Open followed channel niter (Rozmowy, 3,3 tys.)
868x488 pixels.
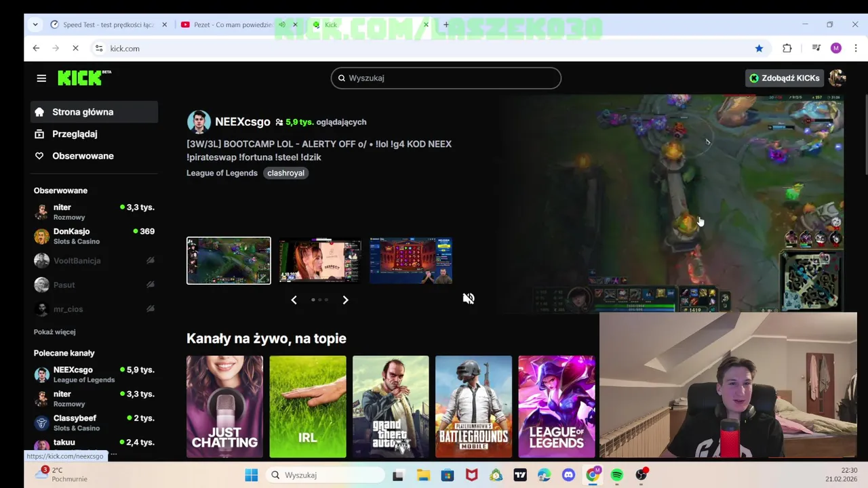(x=94, y=212)
